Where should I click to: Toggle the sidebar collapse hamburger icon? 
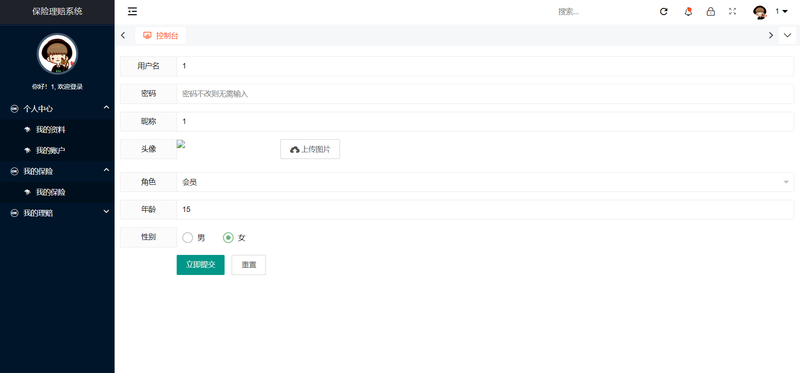[132, 11]
